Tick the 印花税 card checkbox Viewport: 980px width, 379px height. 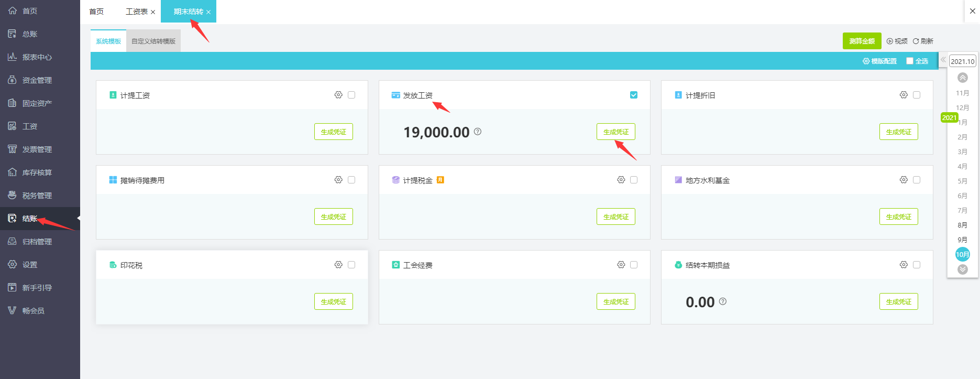(351, 265)
